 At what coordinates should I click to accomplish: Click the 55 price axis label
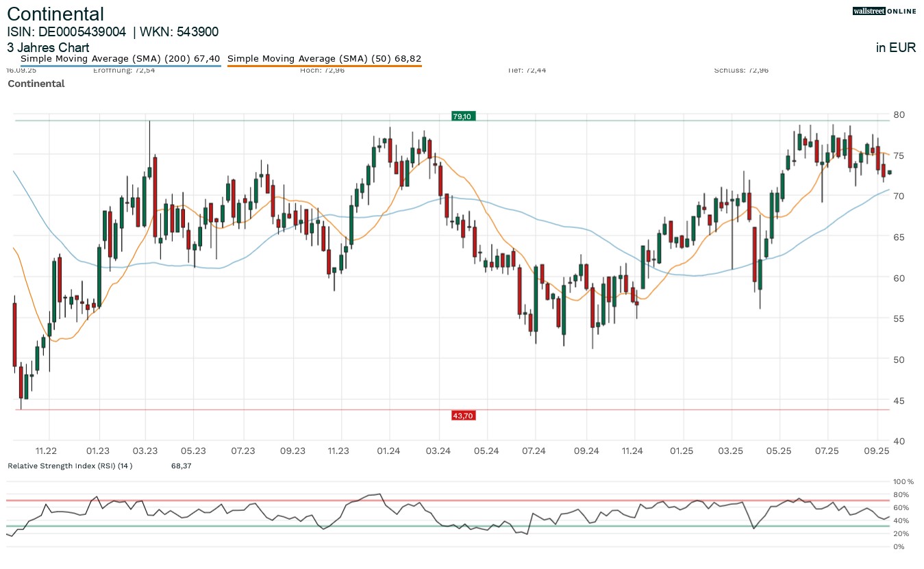(x=899, y=318)
